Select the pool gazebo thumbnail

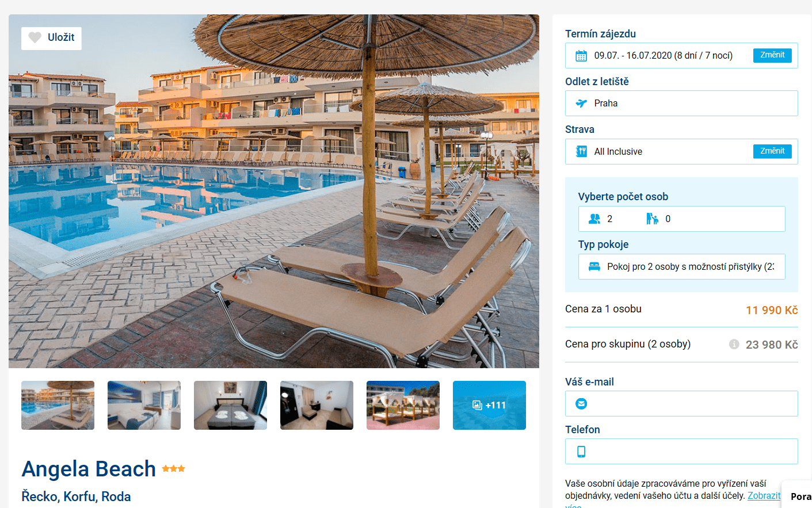[403, 405]
